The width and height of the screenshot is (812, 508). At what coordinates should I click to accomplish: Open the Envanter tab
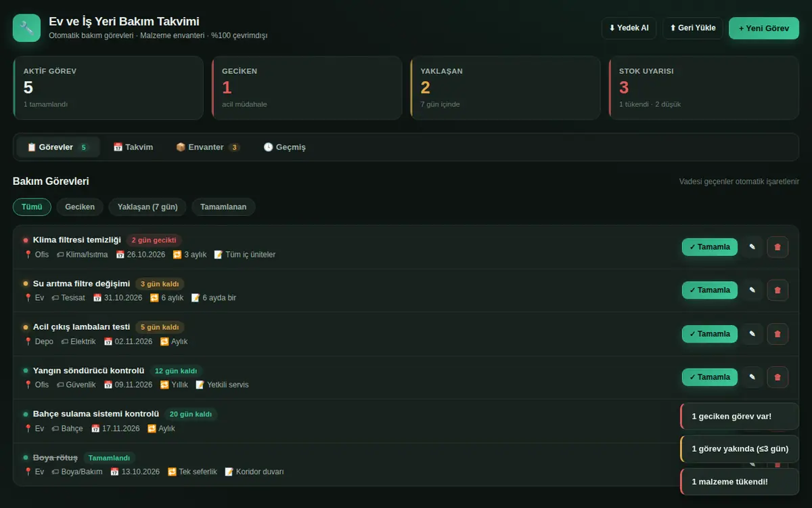click(208, 147)
